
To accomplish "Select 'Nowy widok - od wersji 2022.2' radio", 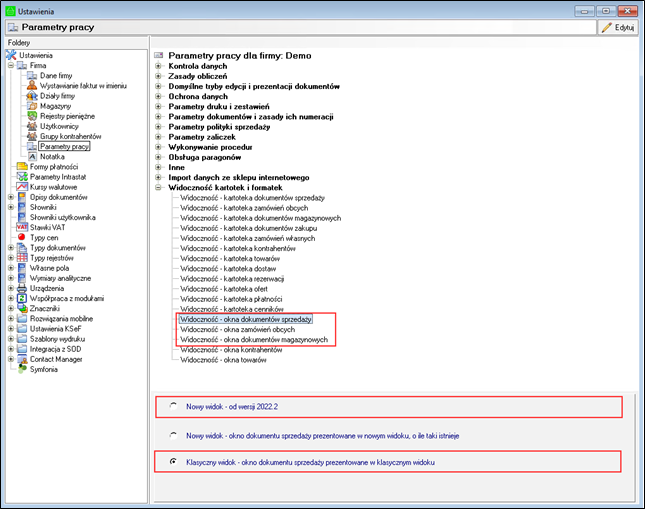I will point(174,406).
